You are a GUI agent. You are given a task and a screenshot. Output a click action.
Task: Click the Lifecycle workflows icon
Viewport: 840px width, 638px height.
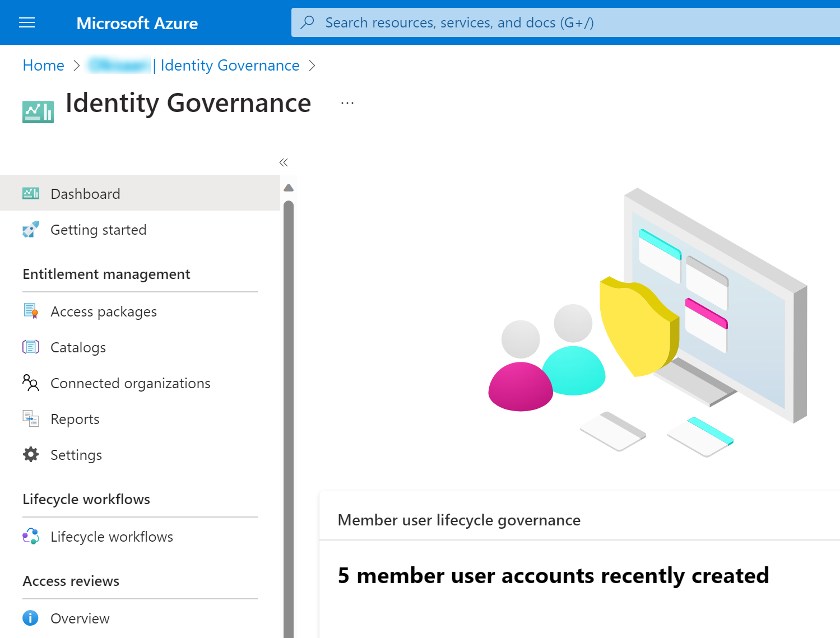coord(31,536)
